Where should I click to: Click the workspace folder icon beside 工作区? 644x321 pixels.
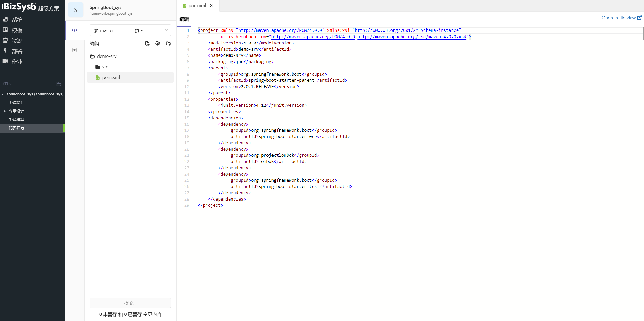pos(59,84)
